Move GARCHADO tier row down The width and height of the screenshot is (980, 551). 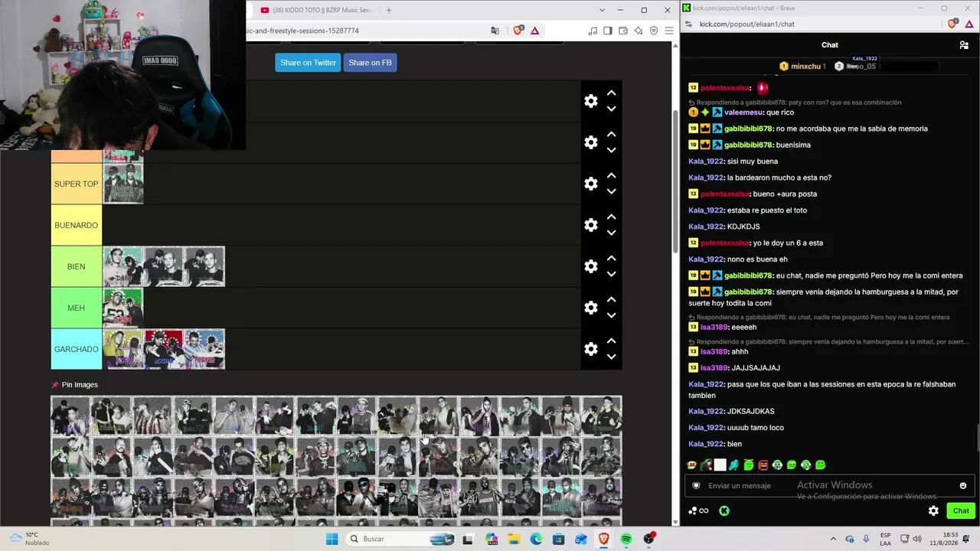[x=611, y=357]
